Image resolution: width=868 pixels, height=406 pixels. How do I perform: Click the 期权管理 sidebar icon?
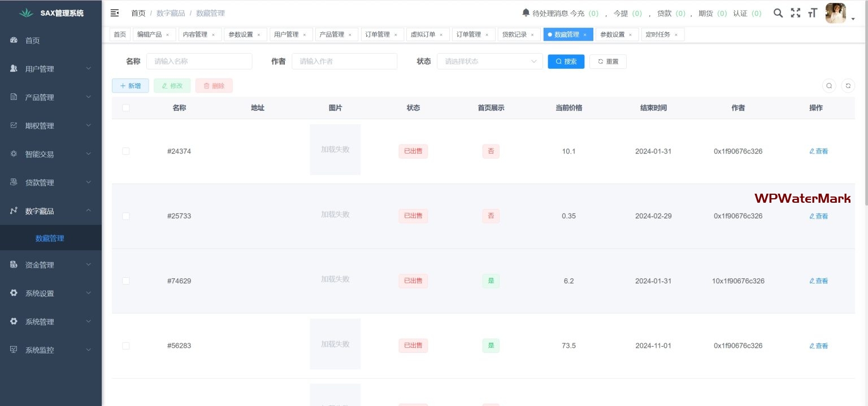14,125
